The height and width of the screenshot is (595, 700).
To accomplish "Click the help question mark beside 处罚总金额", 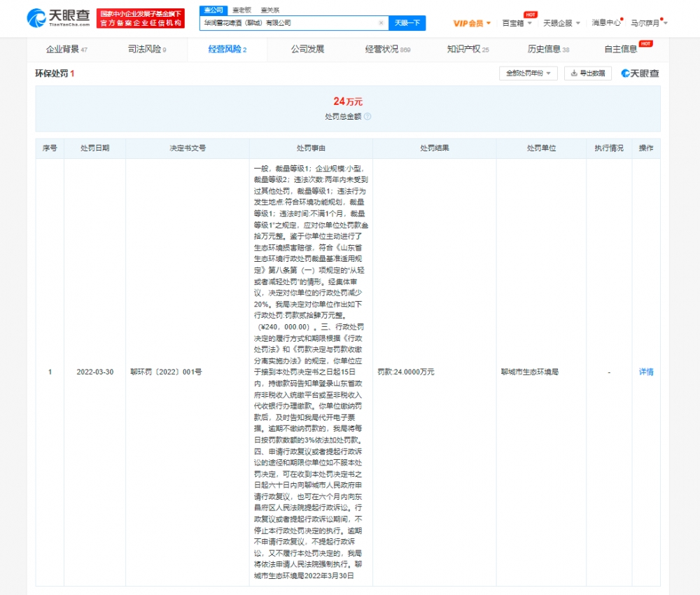I will coord(367,116).
